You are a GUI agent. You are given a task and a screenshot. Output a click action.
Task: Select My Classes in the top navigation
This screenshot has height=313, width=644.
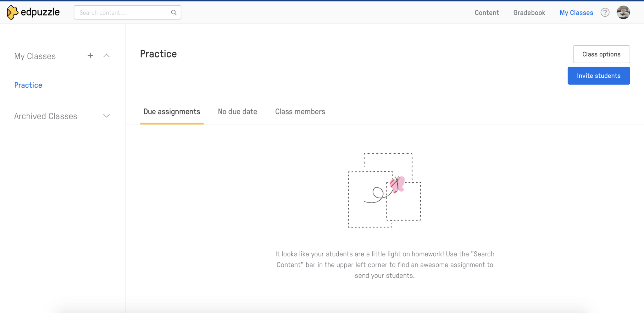click(576, 13)
